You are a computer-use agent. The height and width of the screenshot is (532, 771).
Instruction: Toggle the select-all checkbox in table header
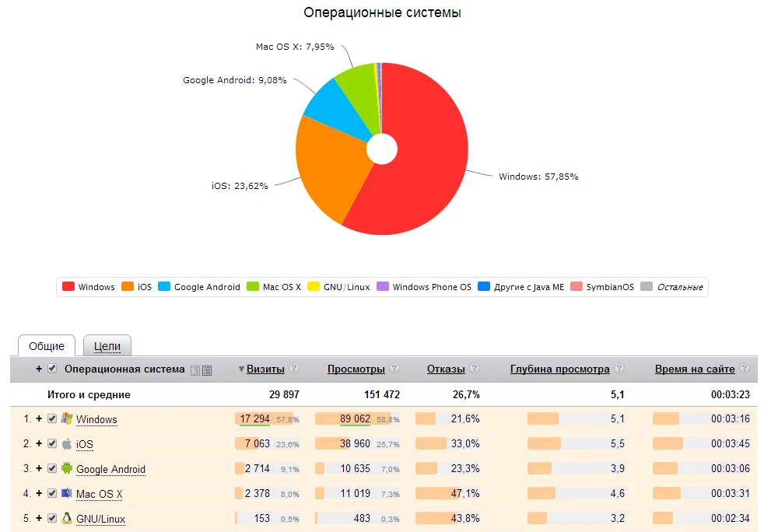pos(52,369)
